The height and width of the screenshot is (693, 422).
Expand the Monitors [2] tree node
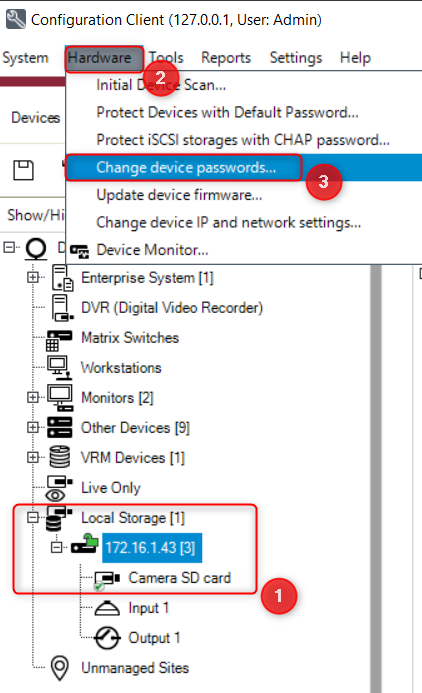33,397
